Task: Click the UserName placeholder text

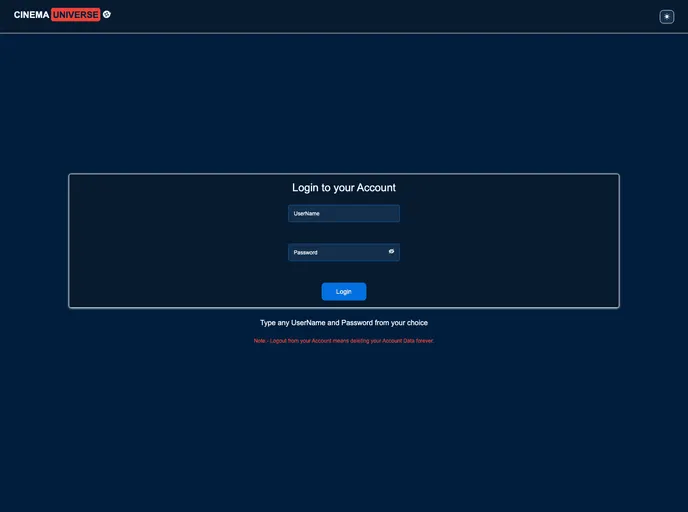Action: pyautogui.click(x=306, y=213)
